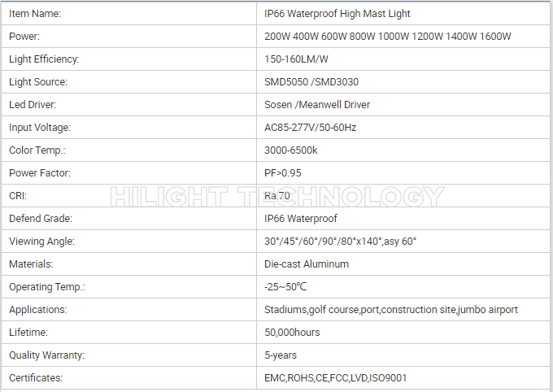
Task: Click the Sosen /Meanwell Driver cell
Action: [403, 104]
